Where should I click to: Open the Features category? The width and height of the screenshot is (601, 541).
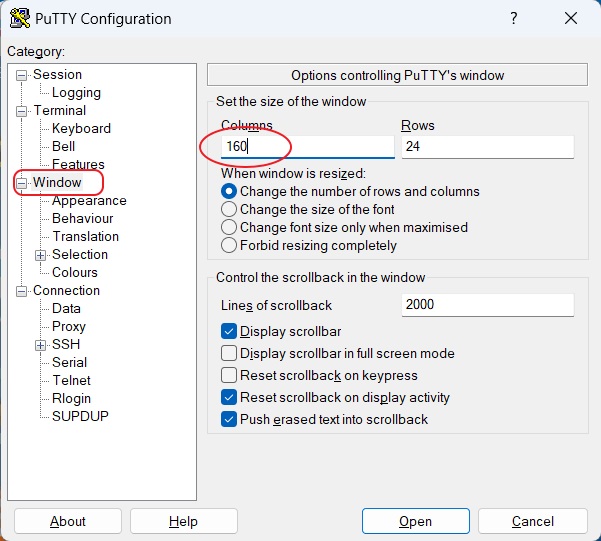[78, 164]
